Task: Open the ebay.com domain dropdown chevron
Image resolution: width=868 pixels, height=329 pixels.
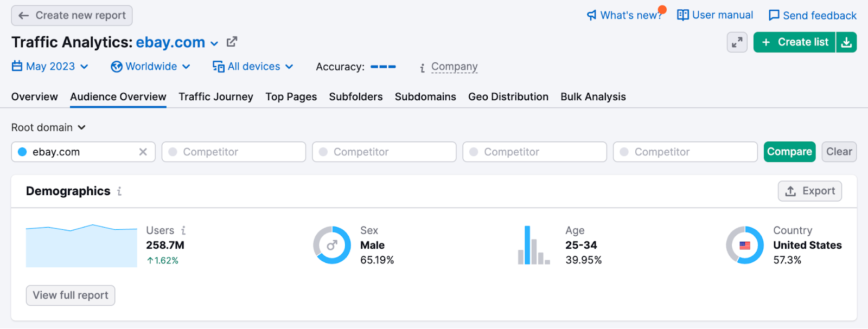Action: point(214,43)
